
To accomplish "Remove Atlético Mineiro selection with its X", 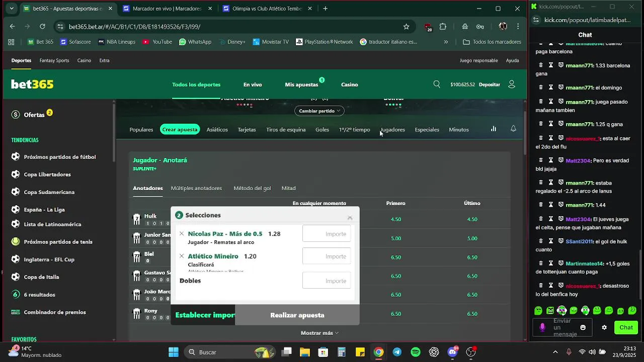I will click(x=182, y=256).
